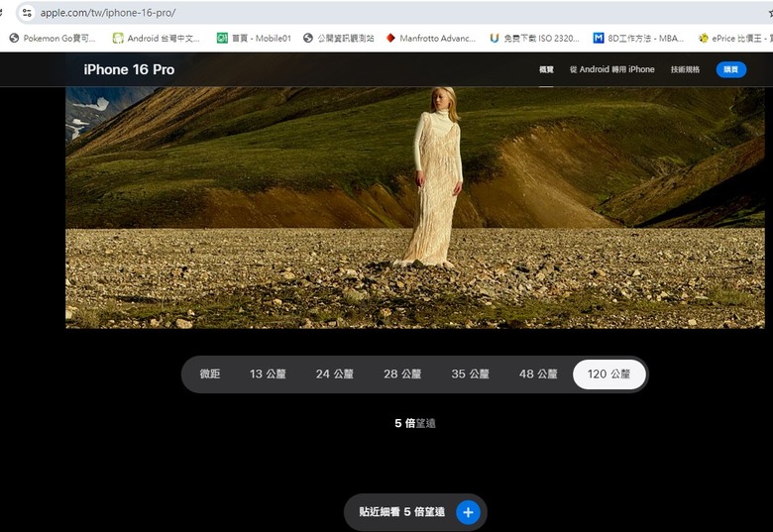Click the Pokemon Go bookmark globe icon
773x532 pixels.
pyautogui.click(x=14, y=38)
